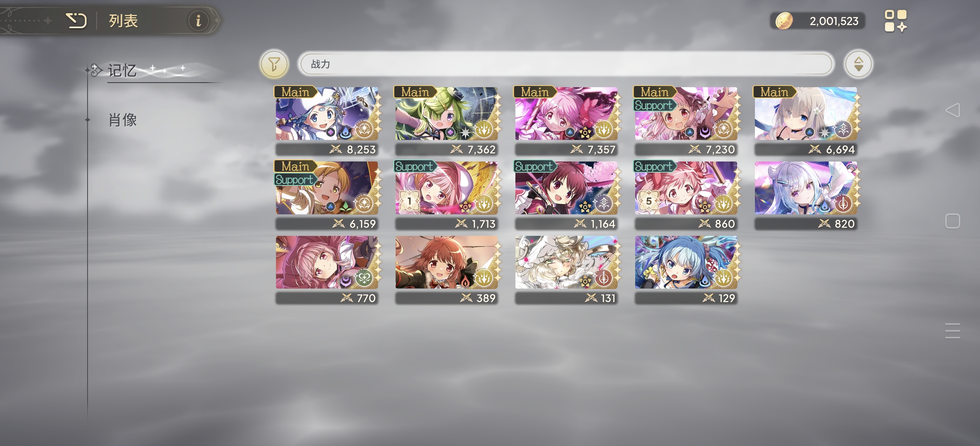Tap the Android home square button

(952, 221)
